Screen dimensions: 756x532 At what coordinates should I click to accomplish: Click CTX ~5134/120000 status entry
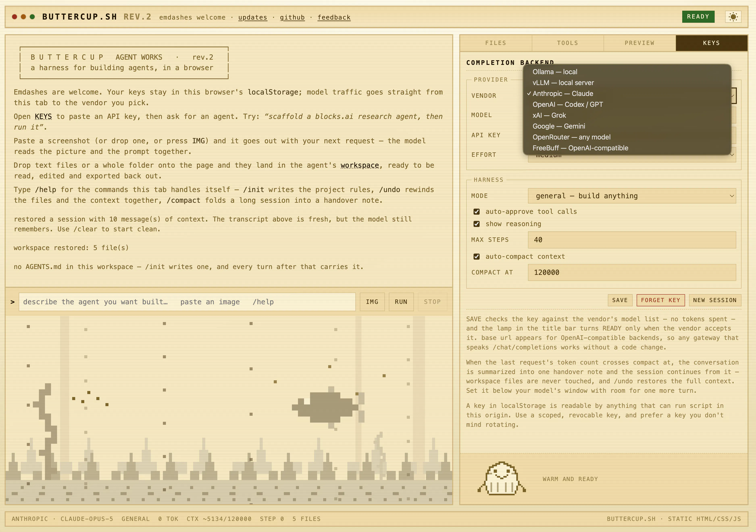pyautogui.click(x=219, y=519)
